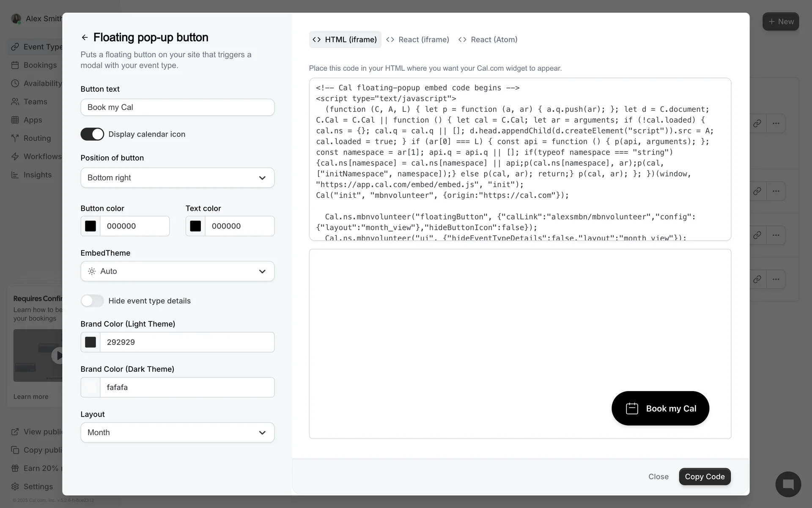Image resolution: width=812 pixels, height=508 pixels.
Task: Click the Bookings calendar icon in sidebar
Action: [x=15, y=65]
